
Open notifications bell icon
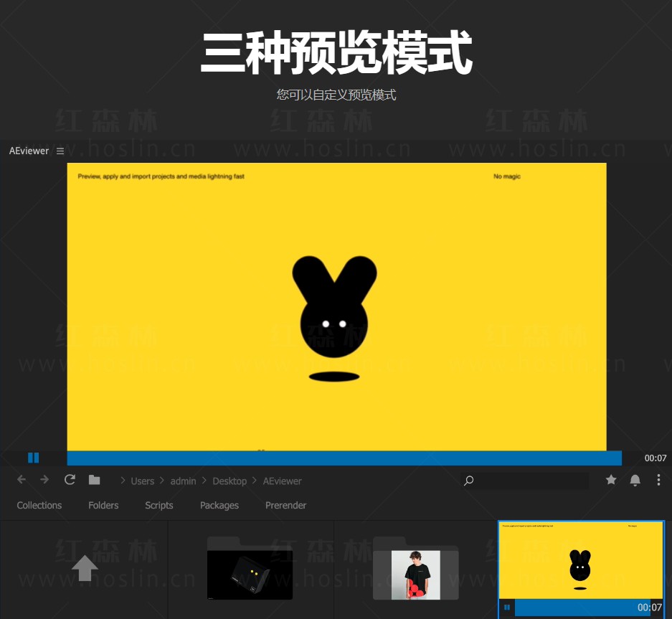(635, 480)
